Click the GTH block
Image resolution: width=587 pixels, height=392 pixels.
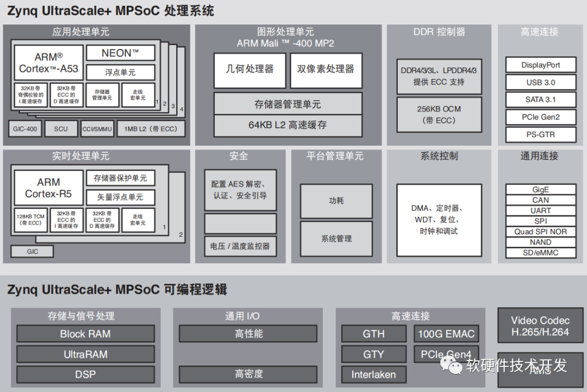point(373,334)
